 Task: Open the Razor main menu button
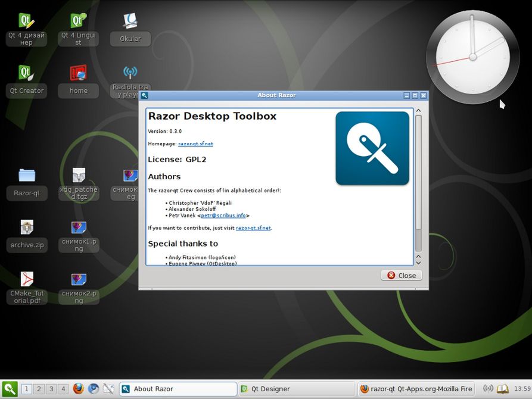[10, 389]
